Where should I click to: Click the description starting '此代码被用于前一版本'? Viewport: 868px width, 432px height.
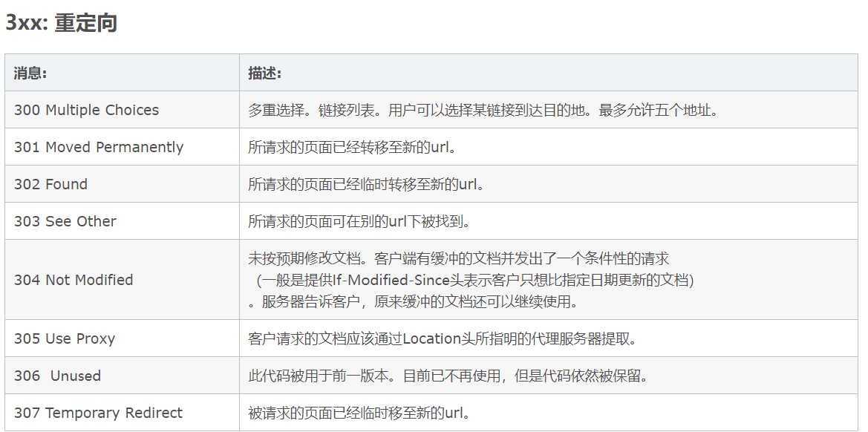(448, 376)
